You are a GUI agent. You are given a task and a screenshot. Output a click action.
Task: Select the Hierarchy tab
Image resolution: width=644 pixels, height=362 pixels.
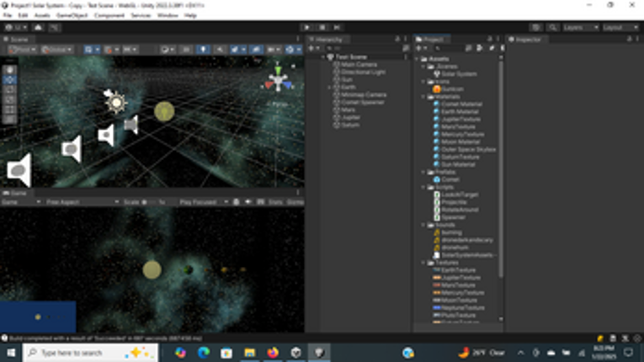(x=327, y=40)
